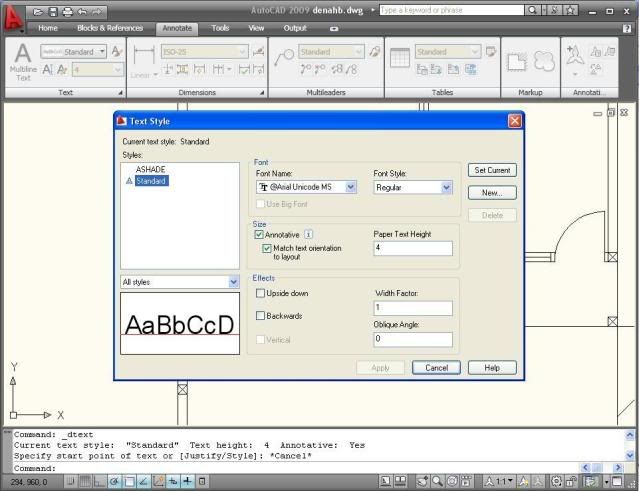The width and height of the screenshot is (639, 491).
Task: Click the search binoculars icon
Action: point(532,10)
